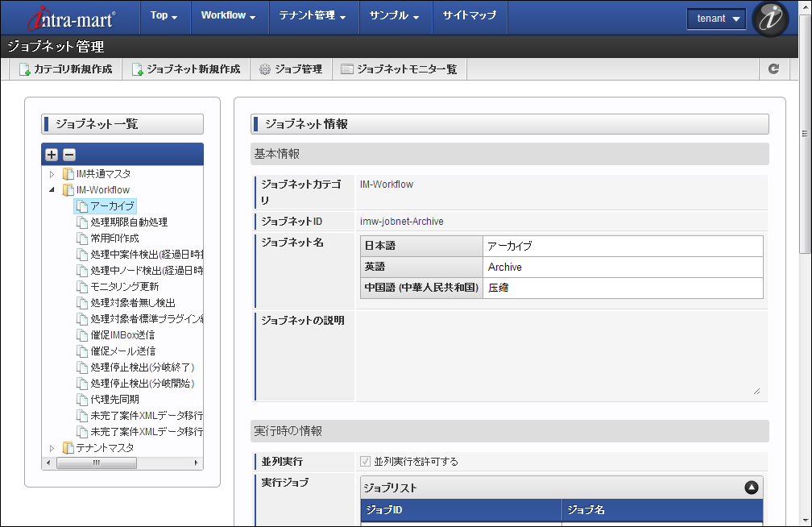Open ジョブ管理 with the gear icon
Screen dimensions: 812x527
pos(291,69)
